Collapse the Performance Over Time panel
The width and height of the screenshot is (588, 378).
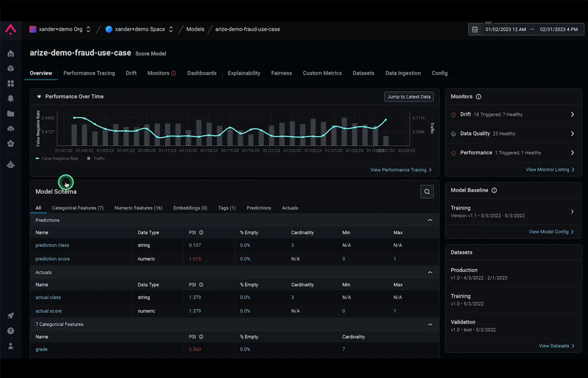pyautogui.click(x=39, y=97)
